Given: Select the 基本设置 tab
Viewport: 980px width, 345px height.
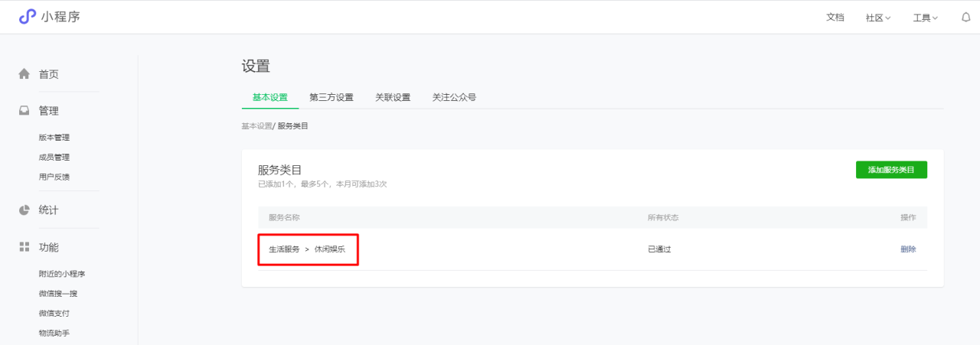Looking at the screenshot, I should coord(270,97).
